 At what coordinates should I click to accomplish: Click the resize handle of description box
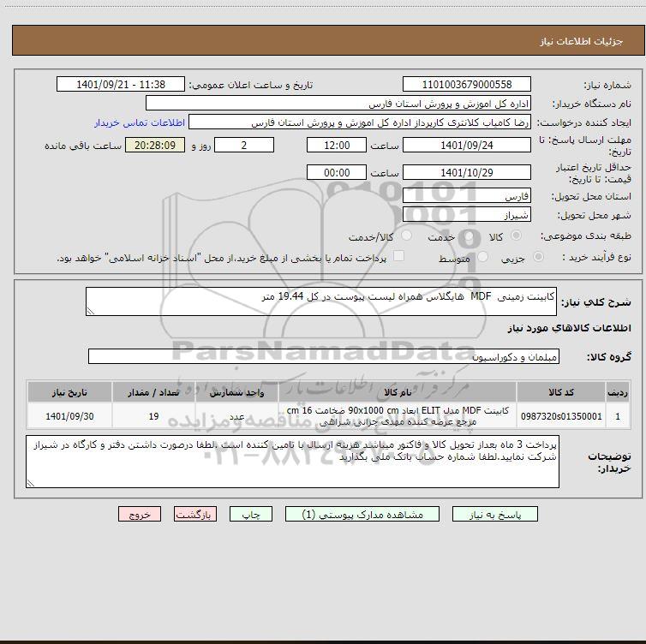[x=91, y=311]
